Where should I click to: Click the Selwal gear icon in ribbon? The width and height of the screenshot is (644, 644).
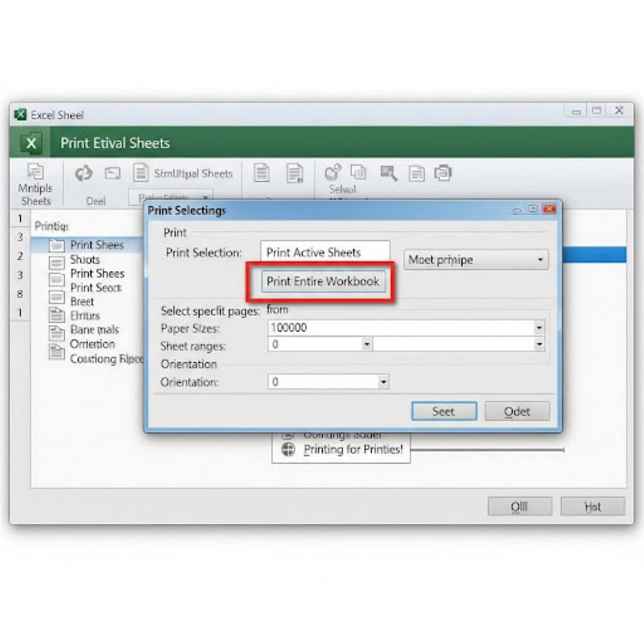[332, 172]
